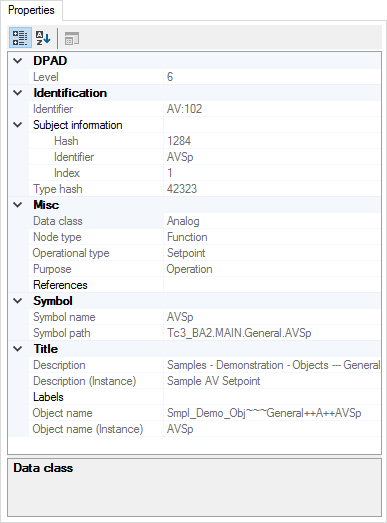Image resolution: width=387 pixels, height=523 pixels.
Task: Select the Description property label
Action: pyautogui.click(x=59, y=365)
